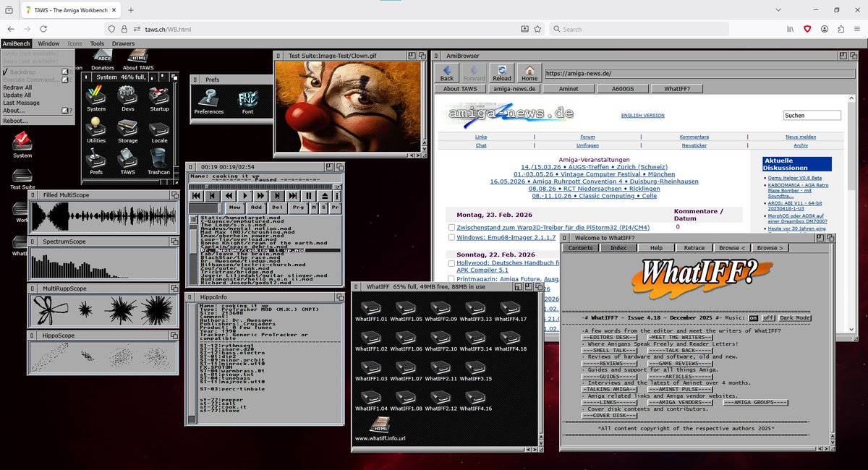
Task: Open the Donators ASCII desktop icon
Action: pos(103,61)
